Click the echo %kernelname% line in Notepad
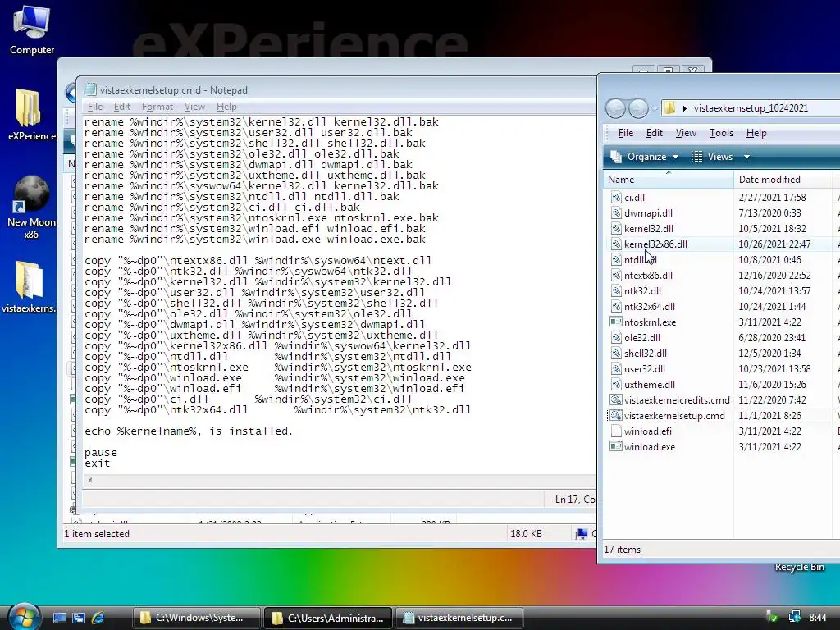This screenshot has height=630, width=840. click(189, 431)
